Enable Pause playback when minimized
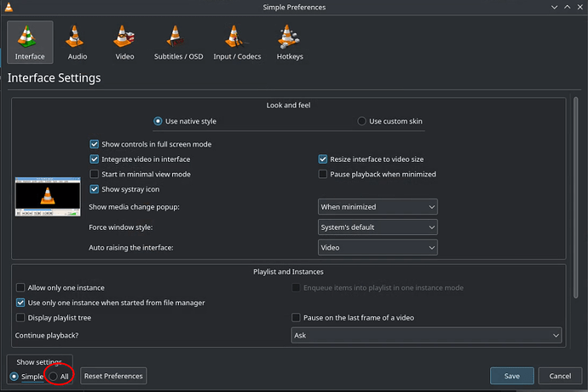Image resolution: width=588 pixels, height=392 pixels. (x=322, y=174)
